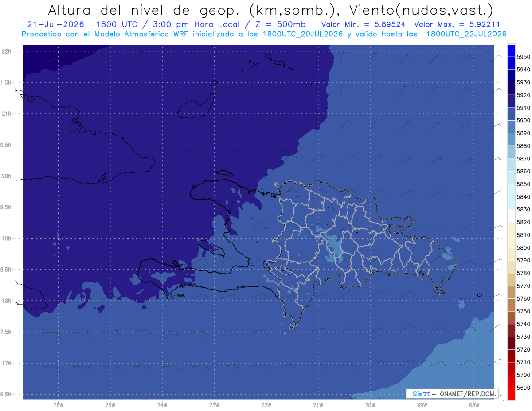Pick colorbar swatch between 5890 and 5900
The image size is (532, 411).
tap(511, 127)
